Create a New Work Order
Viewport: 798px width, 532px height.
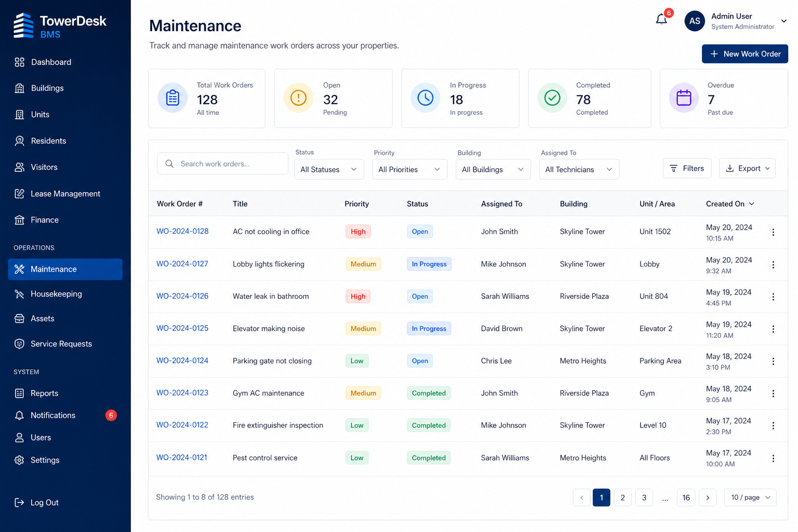745,54
